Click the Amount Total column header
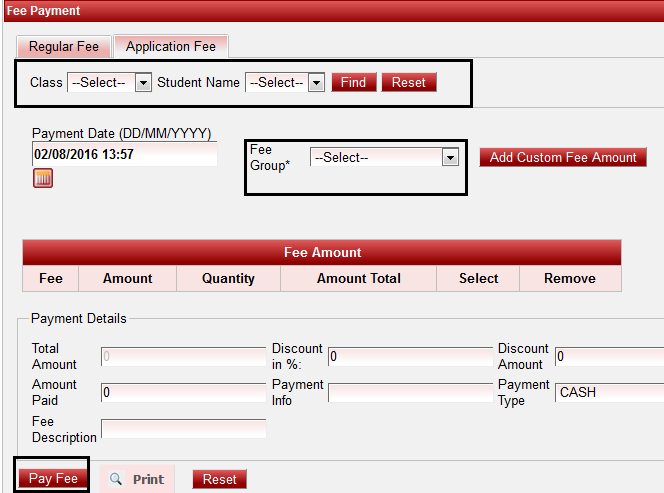 coord(358,279)
